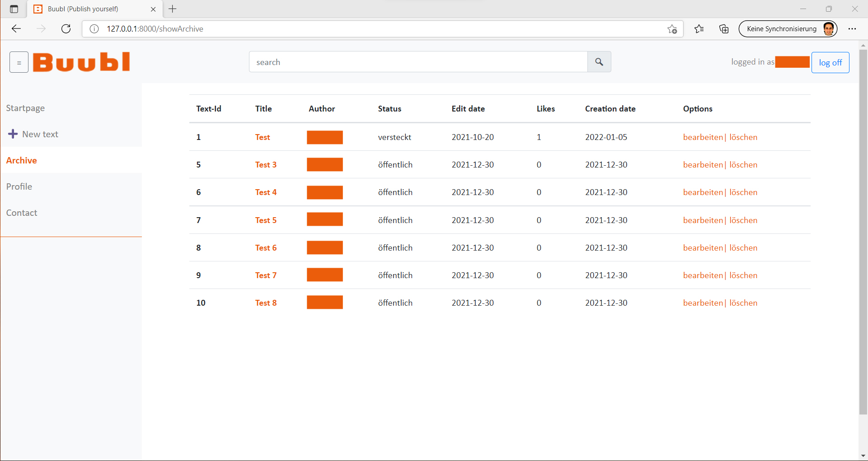
Task: Click the hamburger menu toggle beside Buubl logo
Action: point(19,62)
